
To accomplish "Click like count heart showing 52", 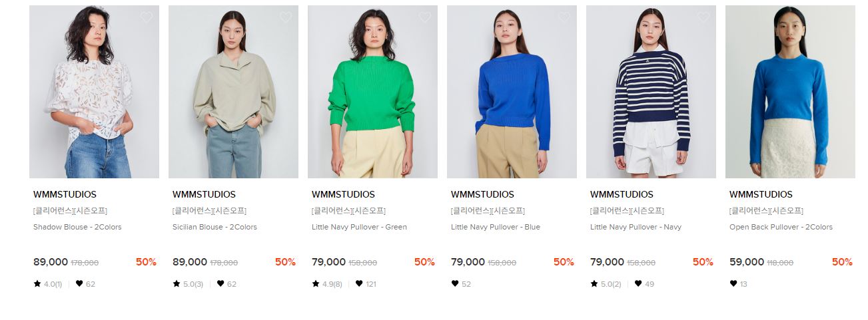I will pos(455,284).
